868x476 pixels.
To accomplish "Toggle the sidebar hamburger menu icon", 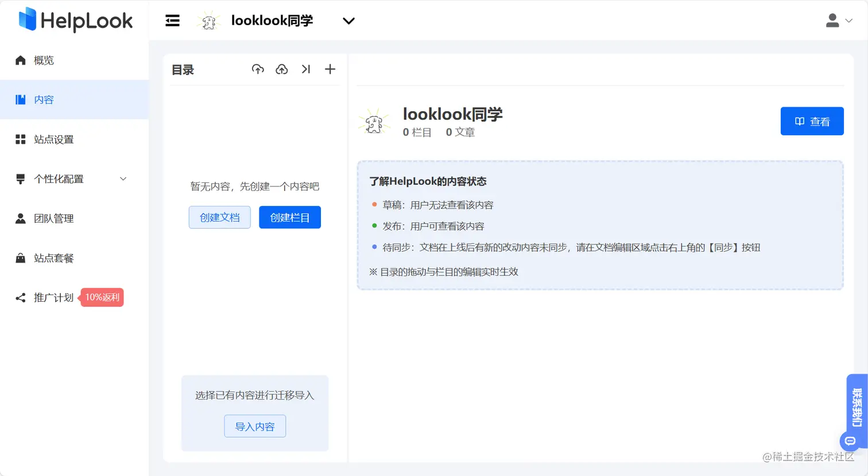I will pos(172,21).
